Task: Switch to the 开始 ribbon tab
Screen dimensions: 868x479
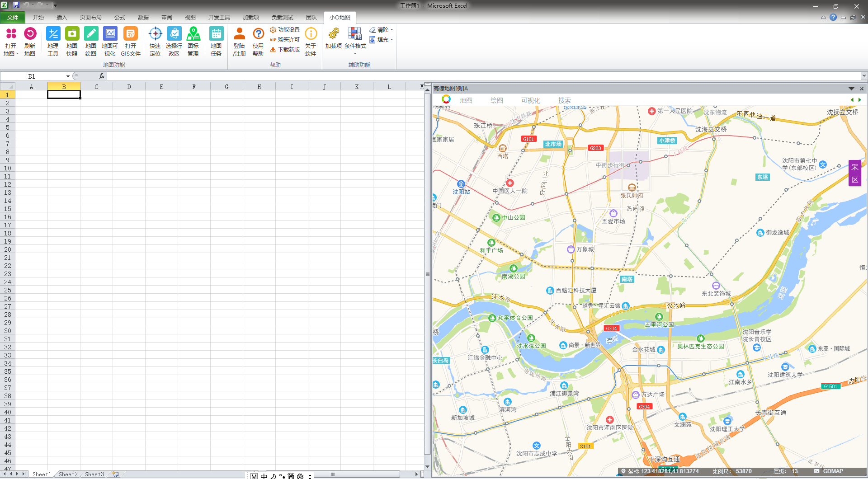Action: (x=38, y=18)
